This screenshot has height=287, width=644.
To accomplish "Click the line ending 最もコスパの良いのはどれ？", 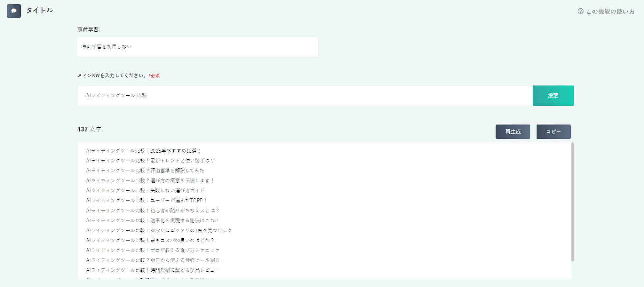I will 150,240.
